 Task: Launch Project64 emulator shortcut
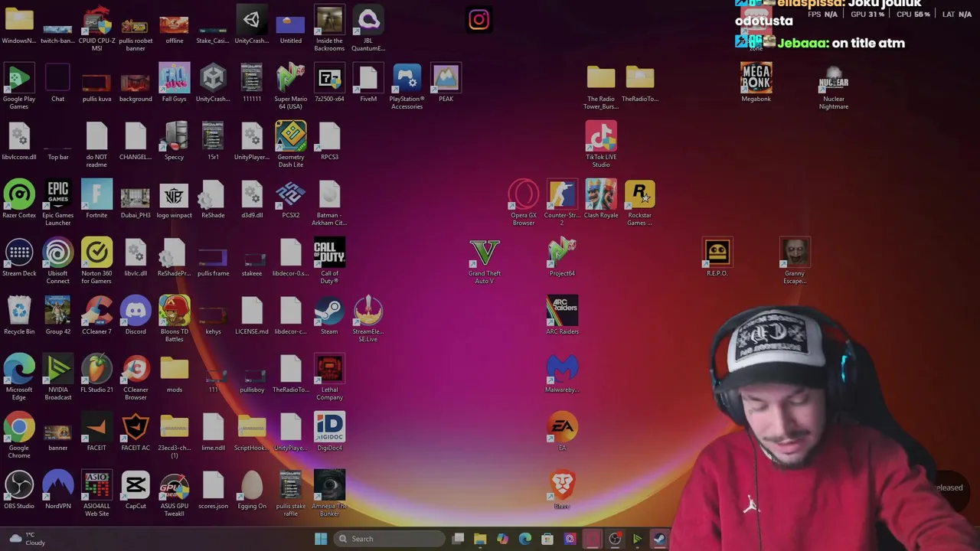click(562, 257)
